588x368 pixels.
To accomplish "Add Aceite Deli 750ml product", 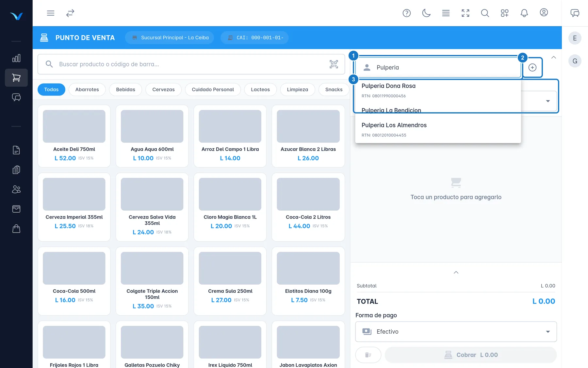I will pyautogui.click(x=74, y=136).
